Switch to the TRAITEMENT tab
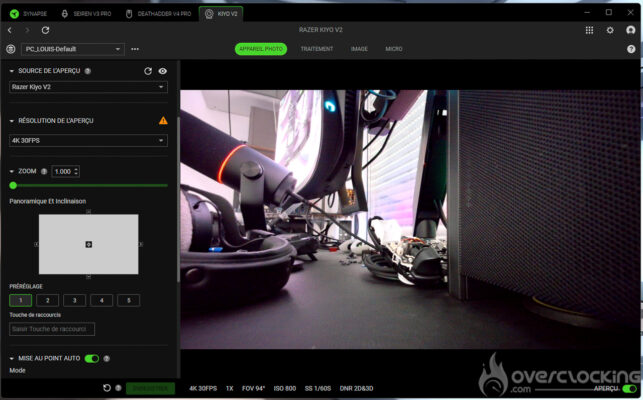The image size is (643, 400). pos(317,49)
